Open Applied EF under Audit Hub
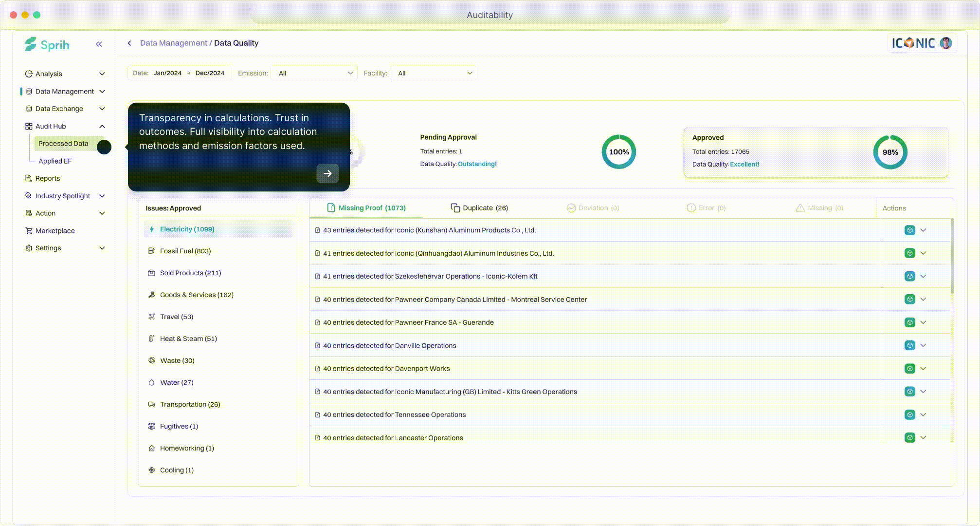Screen dimensions: 980x526 click(55, 161)
